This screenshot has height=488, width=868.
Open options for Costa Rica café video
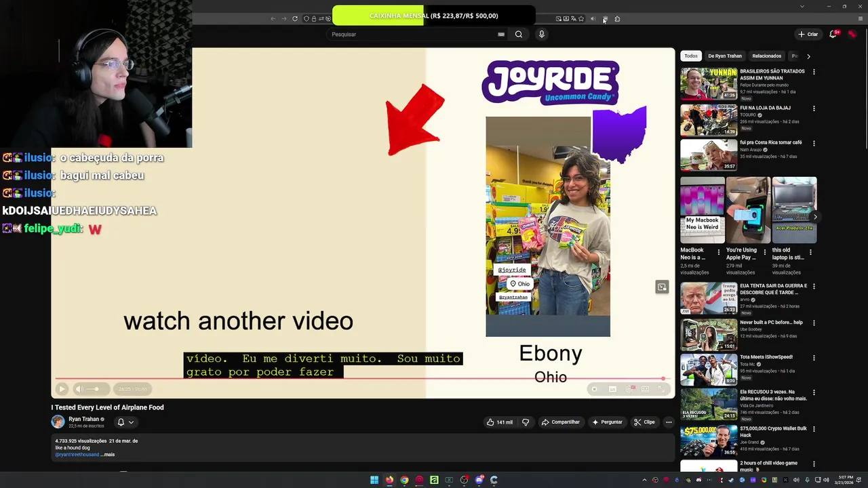[814, 144]
